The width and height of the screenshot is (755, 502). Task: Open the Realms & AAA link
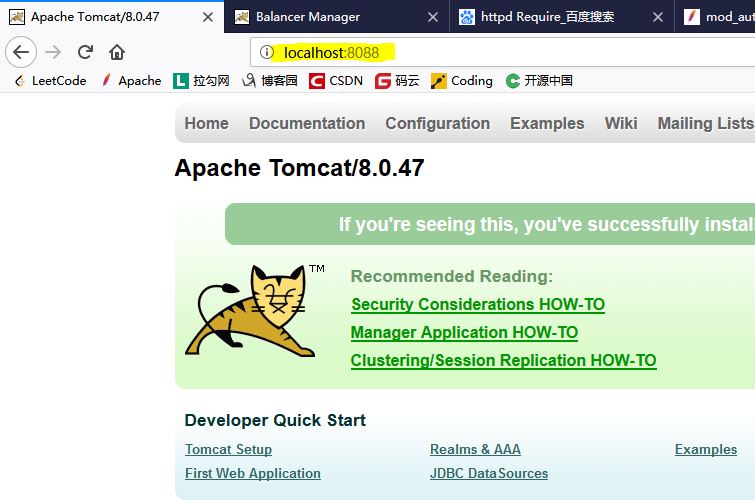[x=475, y=449]
